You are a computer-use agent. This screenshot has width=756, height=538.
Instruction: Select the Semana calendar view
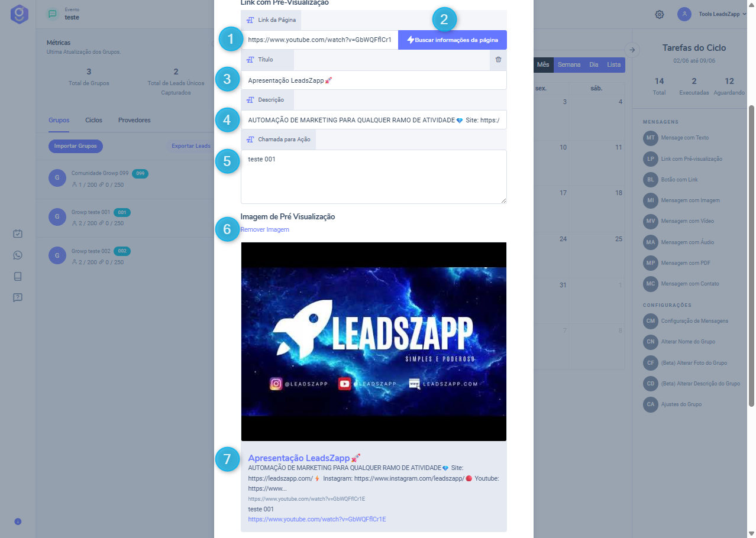tap(569, 64)
